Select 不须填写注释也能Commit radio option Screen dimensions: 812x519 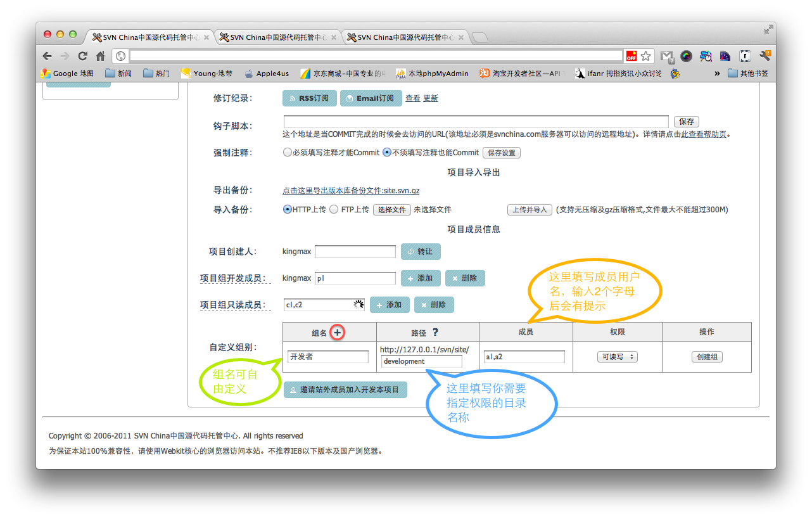click(x=387, y=153)
